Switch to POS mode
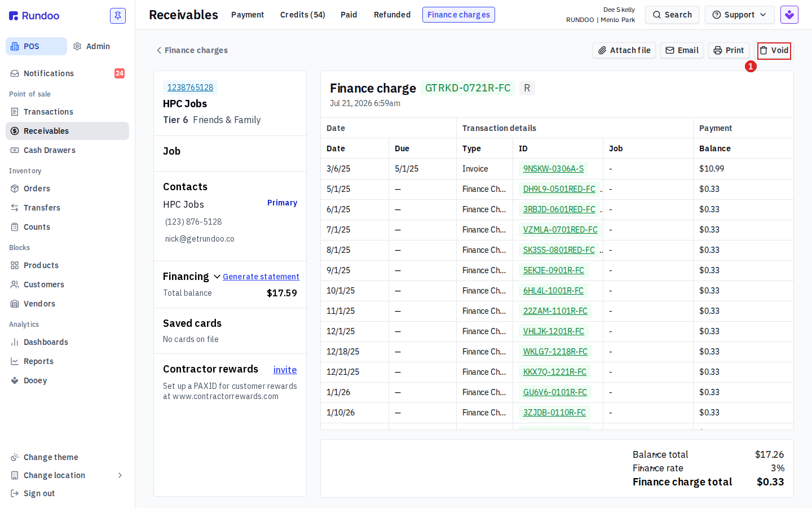812x508 pixels. pos(36,46)
